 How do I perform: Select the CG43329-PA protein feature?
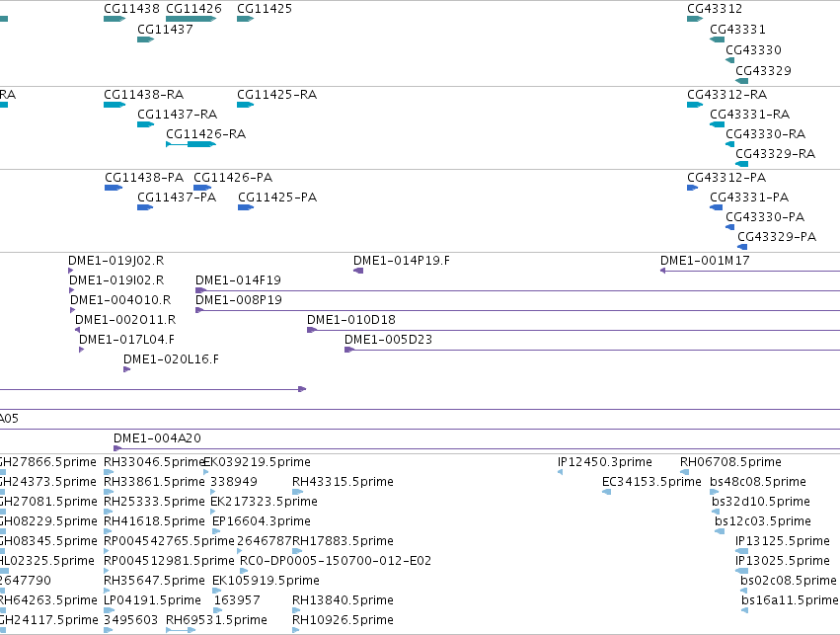(742, 247)
